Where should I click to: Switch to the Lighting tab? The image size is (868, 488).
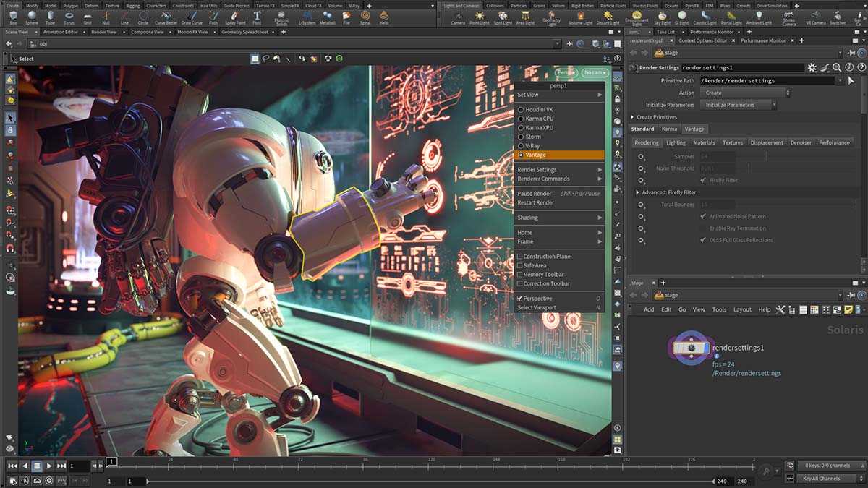(676, 142)
